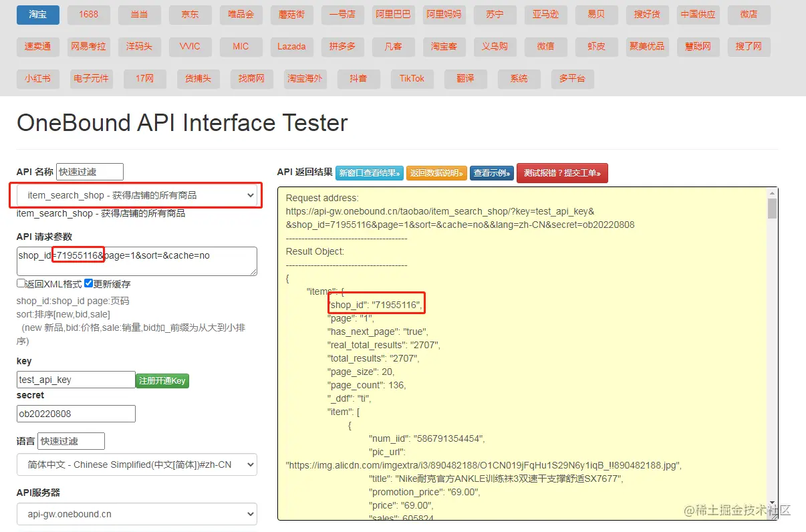The width and height of the screenshot is (806, 532).
Task: Switch to the 虾皮 tab
Action: [596, 47]
